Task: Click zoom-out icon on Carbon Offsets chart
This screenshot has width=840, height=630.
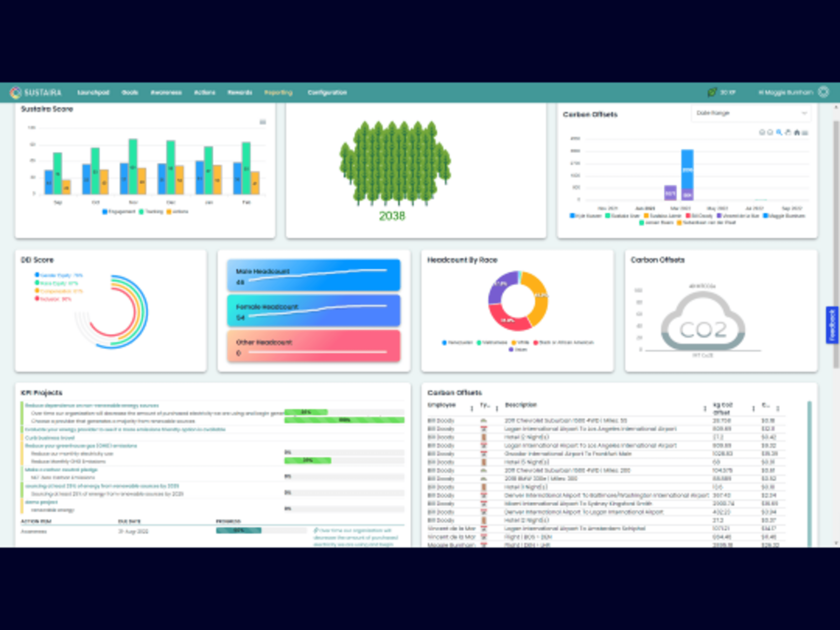Action: (770, 132)
